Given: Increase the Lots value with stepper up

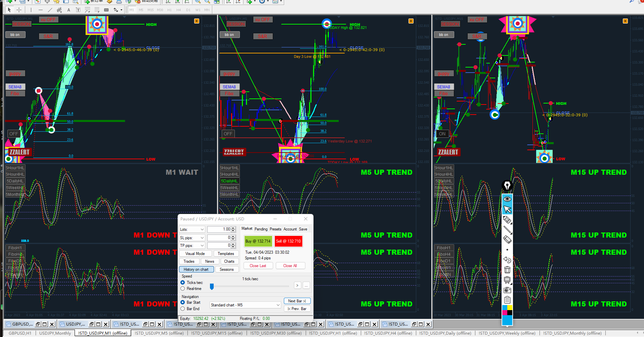Looking at the screenshot, I should [x=233, y=228].
